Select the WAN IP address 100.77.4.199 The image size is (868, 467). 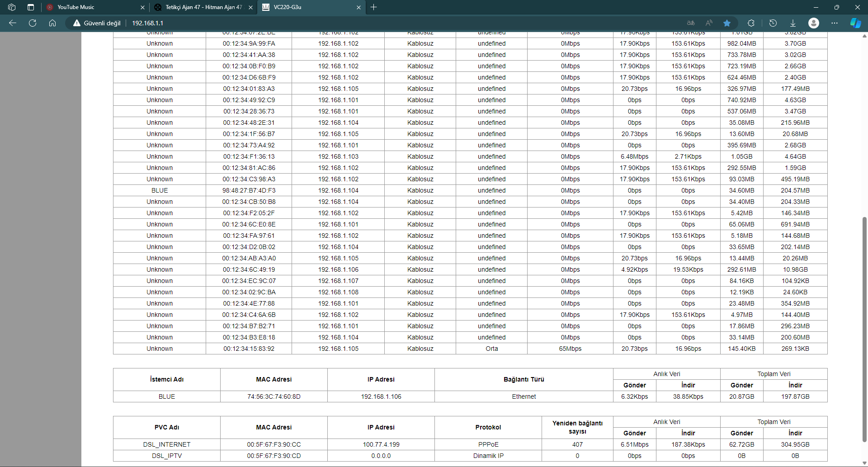(x=381, y=444)
